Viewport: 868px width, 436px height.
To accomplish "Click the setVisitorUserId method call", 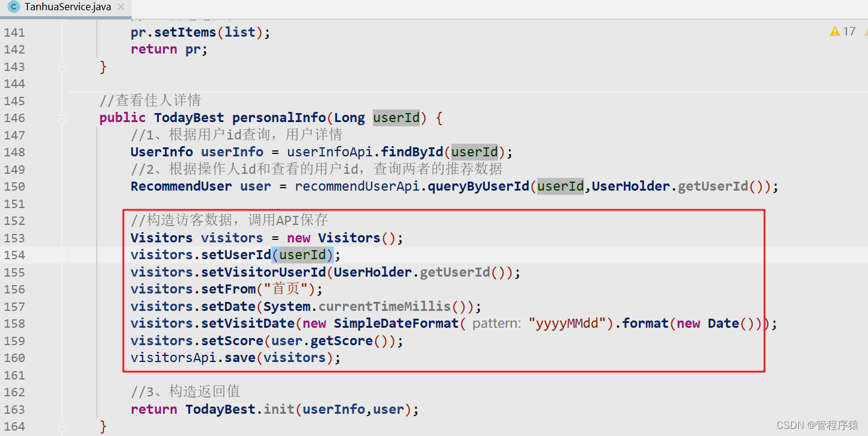I will point(263,272).
